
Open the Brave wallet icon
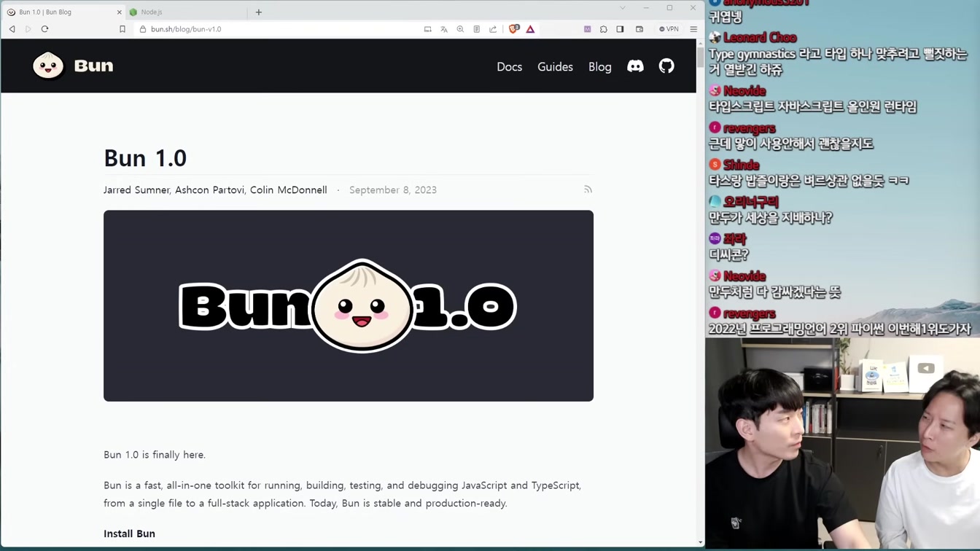pyautogui.click(x=639, y=29)
